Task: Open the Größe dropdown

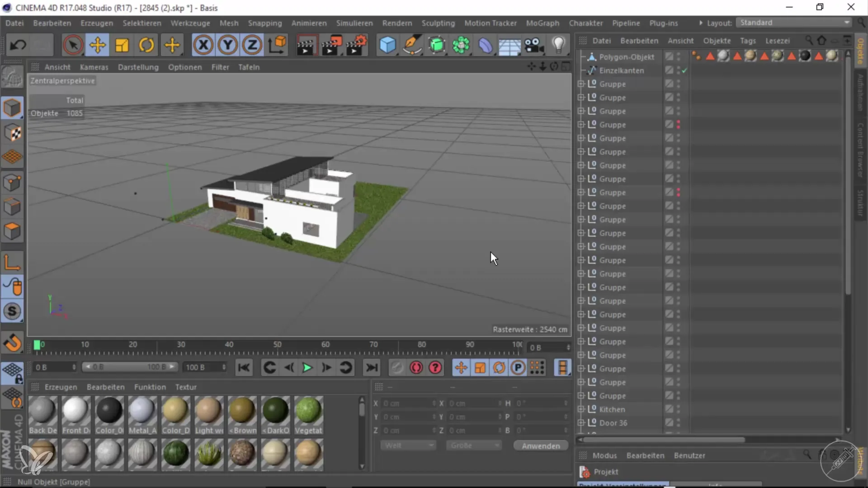Action: [474, 446]
